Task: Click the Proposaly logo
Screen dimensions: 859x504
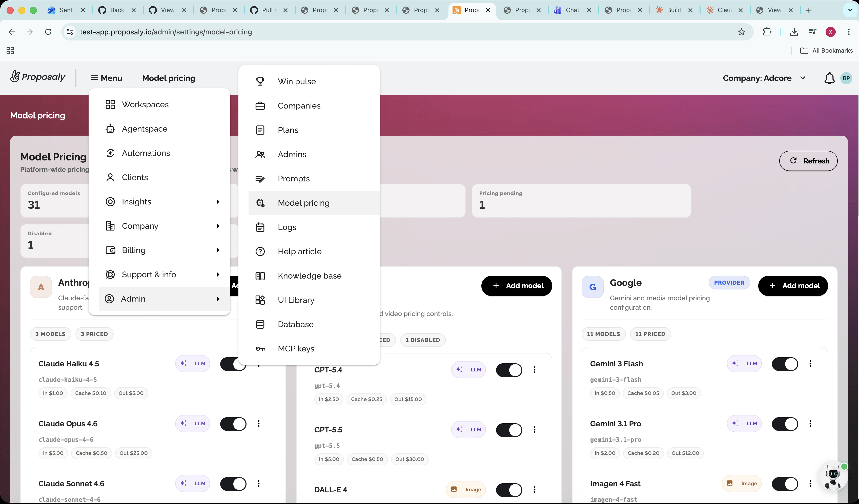Action: tap(38, 77)
